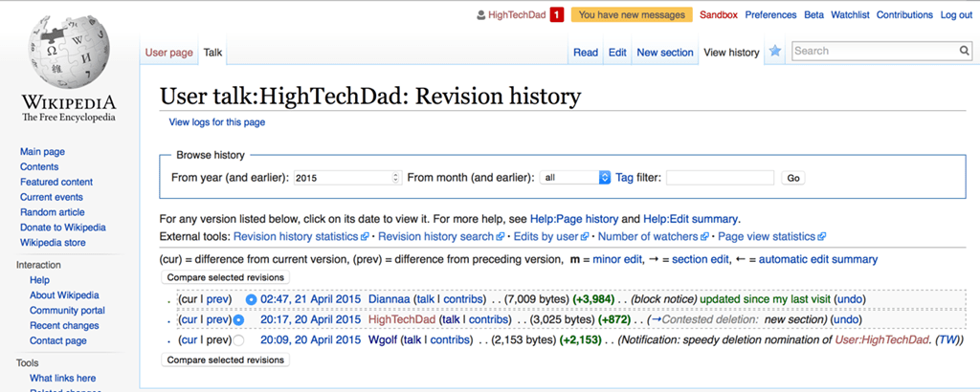Click undo on the Diannaa revision

850,299
